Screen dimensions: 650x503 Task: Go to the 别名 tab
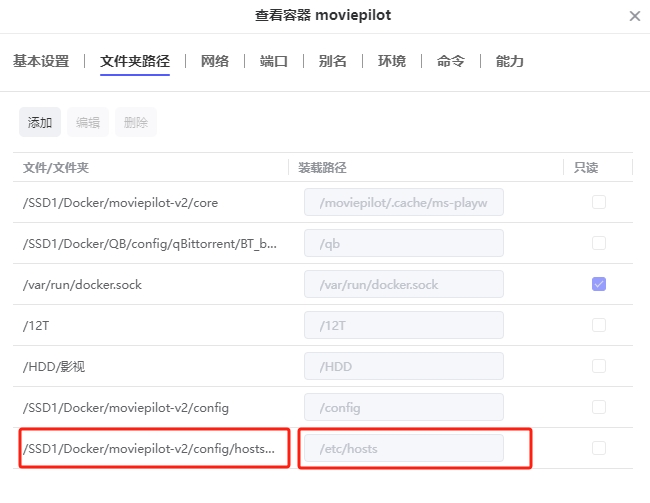pos(333,62)
